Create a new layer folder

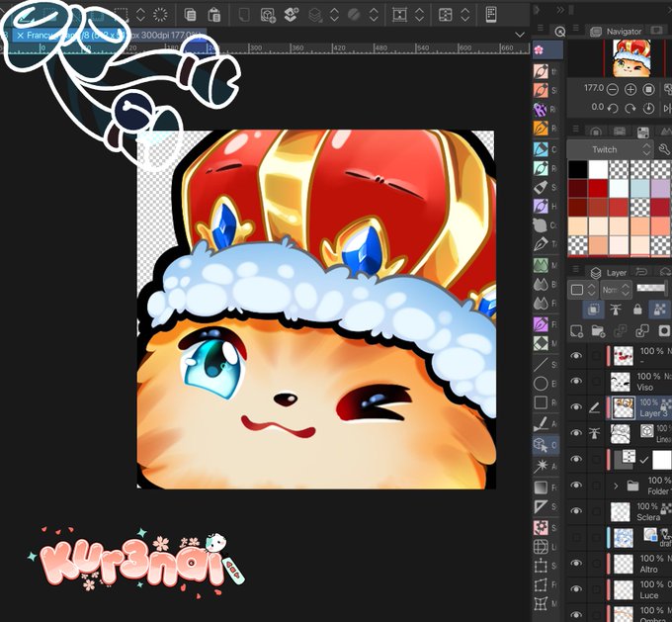coord(598,330)
